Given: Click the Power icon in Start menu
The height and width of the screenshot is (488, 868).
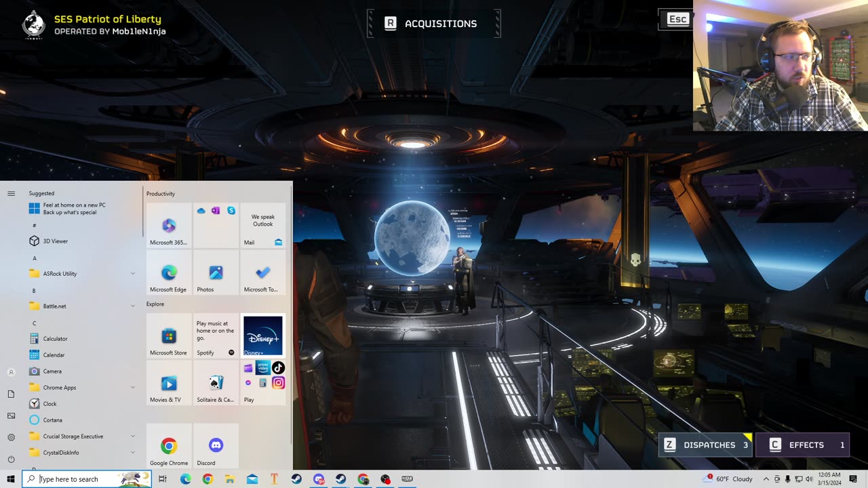Looking at the screenshot, I should coord(11,459).
